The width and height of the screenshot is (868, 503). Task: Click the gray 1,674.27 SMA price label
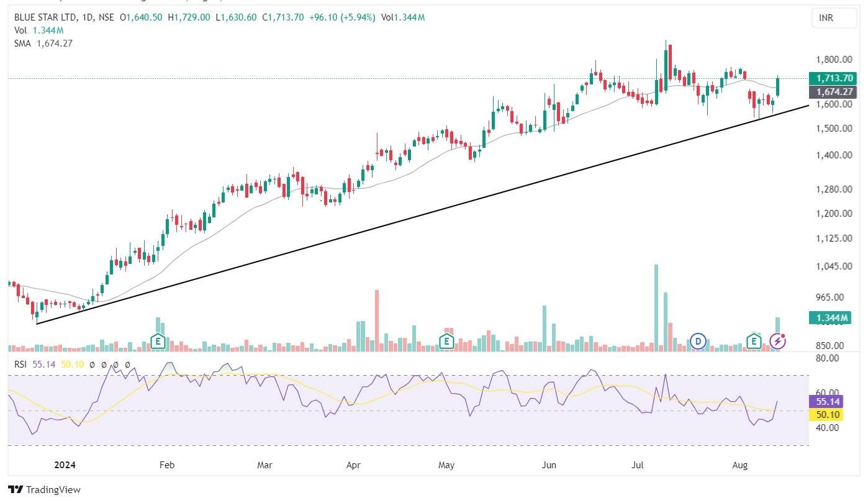tap(831, 92)
